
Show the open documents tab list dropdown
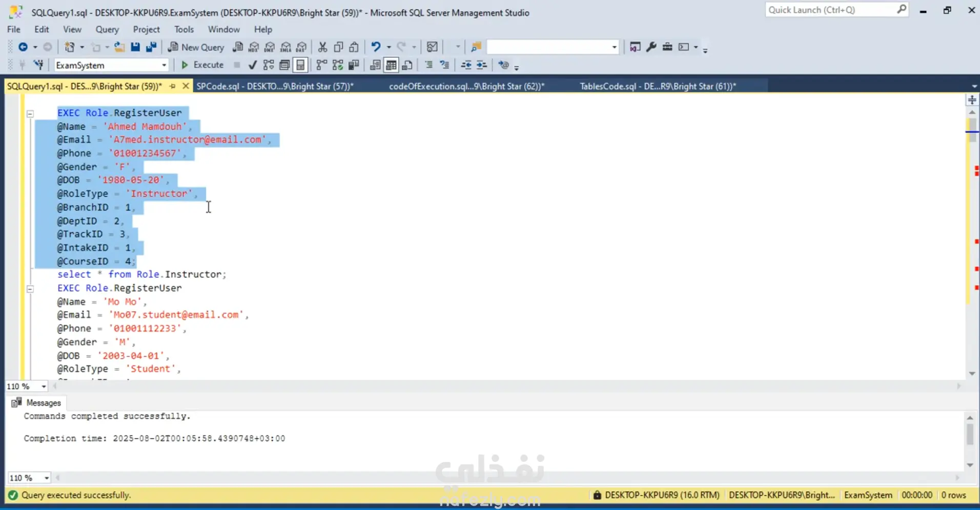click(974, 86)
